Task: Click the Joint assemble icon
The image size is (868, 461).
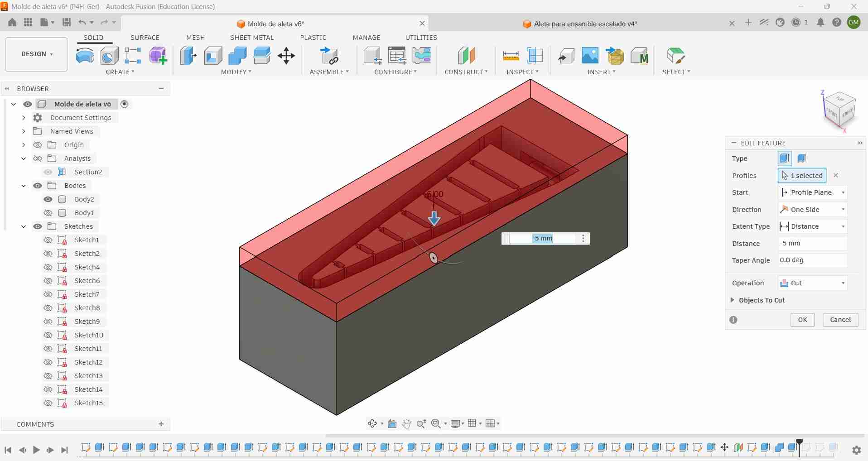Action: [329, 56]
